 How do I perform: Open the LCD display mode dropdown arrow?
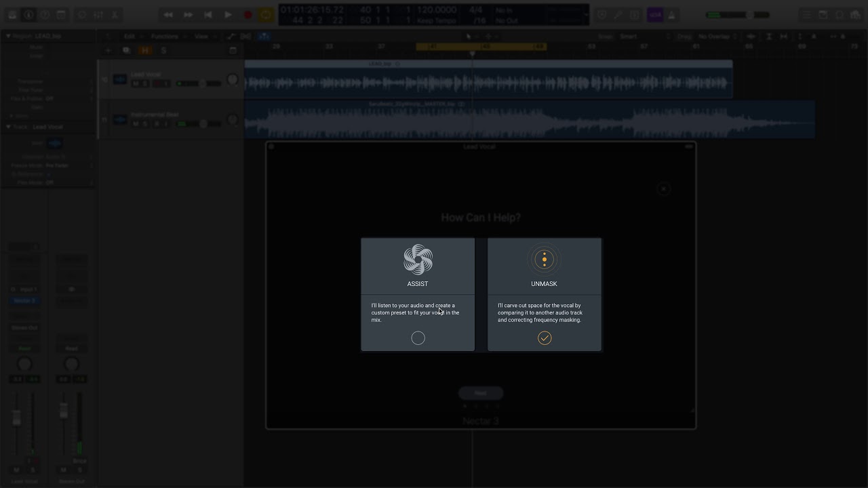pos(586,15)
